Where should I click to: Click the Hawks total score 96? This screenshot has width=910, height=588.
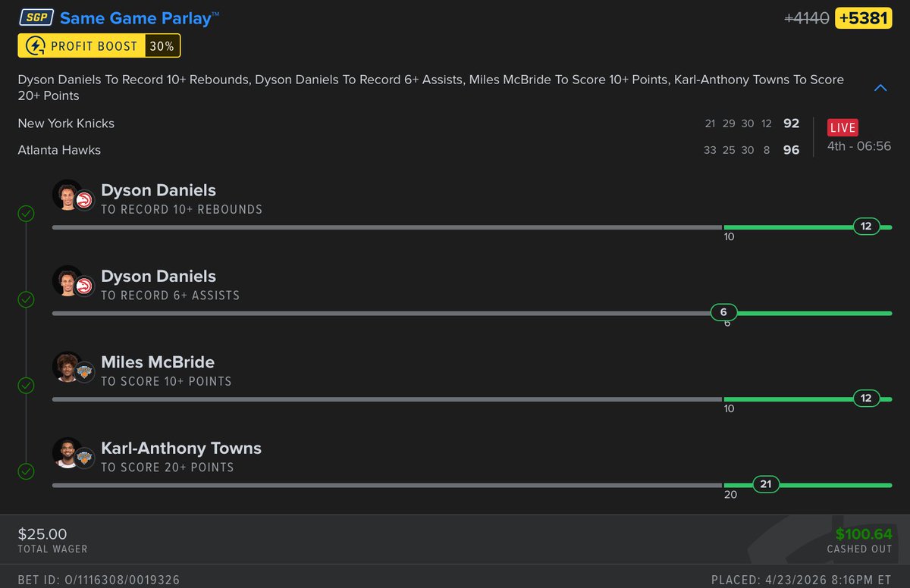coord(791,150)
